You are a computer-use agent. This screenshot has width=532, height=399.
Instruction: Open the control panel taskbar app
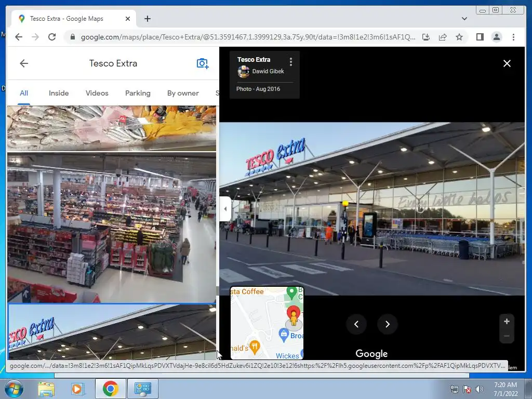tap(142, 389)
